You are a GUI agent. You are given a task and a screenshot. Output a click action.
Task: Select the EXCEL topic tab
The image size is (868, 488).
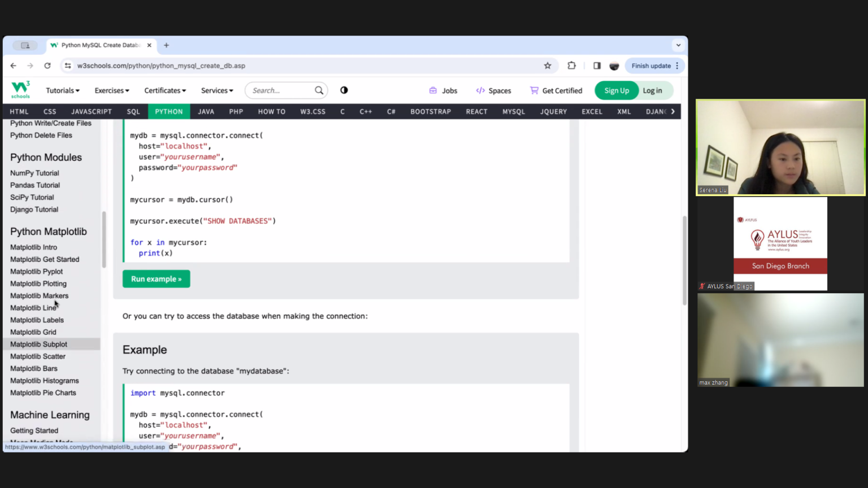tap(592, 111)
